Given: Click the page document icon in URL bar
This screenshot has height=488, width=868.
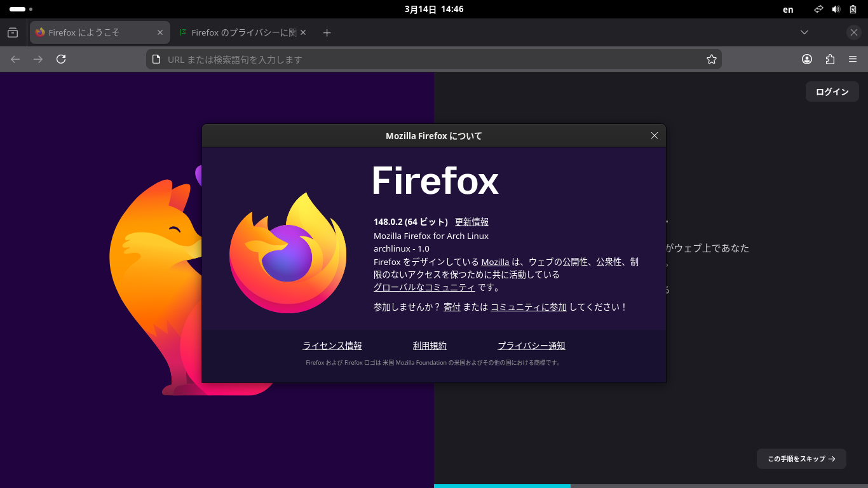Looking at the screenshot, I should [156, 59].
